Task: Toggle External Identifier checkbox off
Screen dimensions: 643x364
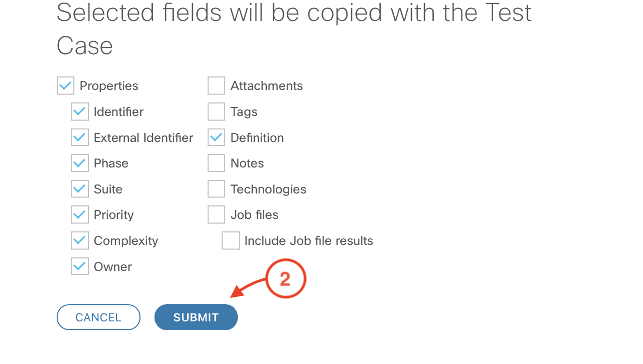Action: tap(80, 138)
